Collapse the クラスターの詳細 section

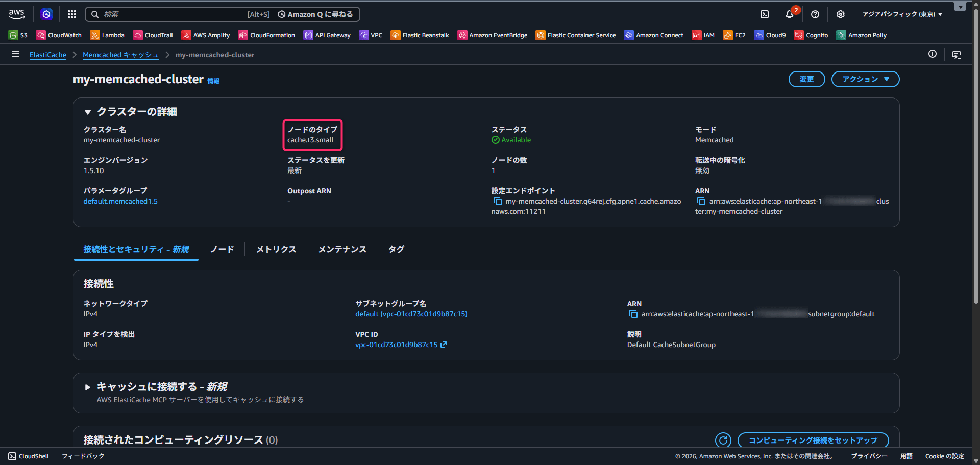(88, 112)
